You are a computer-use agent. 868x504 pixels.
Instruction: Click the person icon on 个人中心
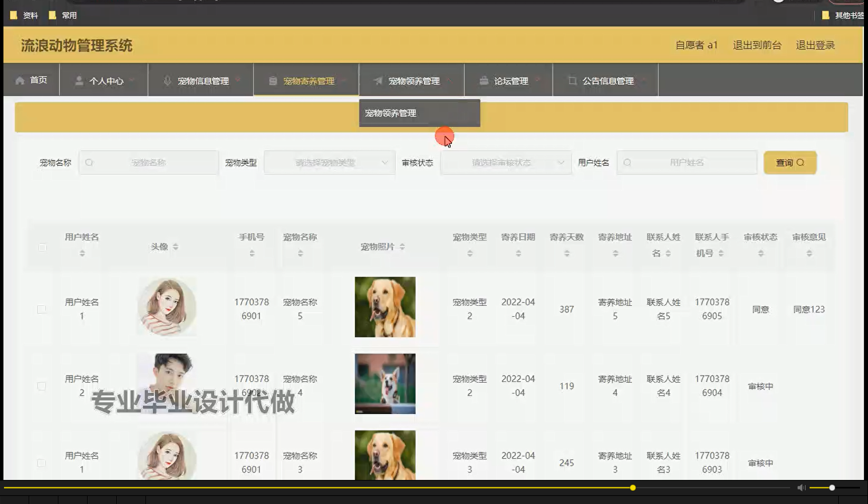78,80
